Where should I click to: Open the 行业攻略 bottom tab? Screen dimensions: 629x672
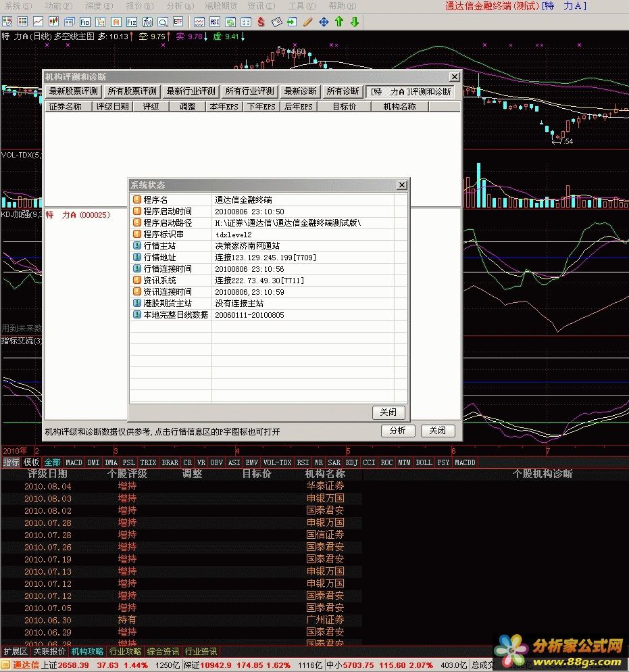[125, 652]
